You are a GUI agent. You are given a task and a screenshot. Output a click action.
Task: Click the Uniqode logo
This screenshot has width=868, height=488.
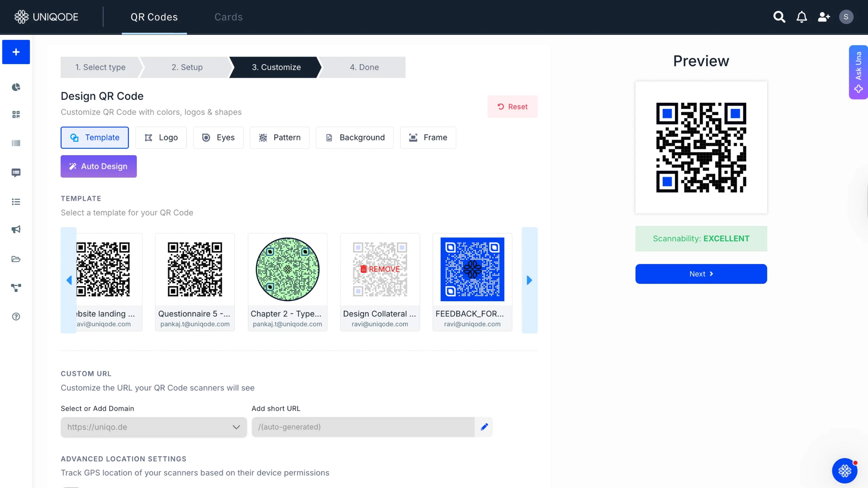pyautogui.click(x=46, y=17)
